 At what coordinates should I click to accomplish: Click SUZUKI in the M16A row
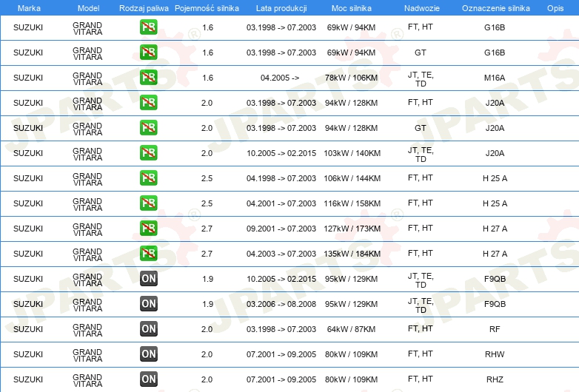click(x=28, y=78)
